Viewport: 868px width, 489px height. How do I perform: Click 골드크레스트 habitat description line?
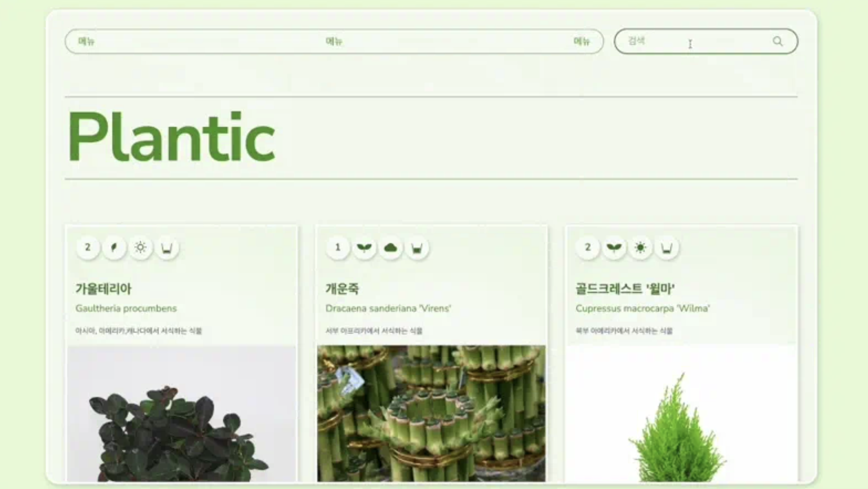click(x=624, y=331)
